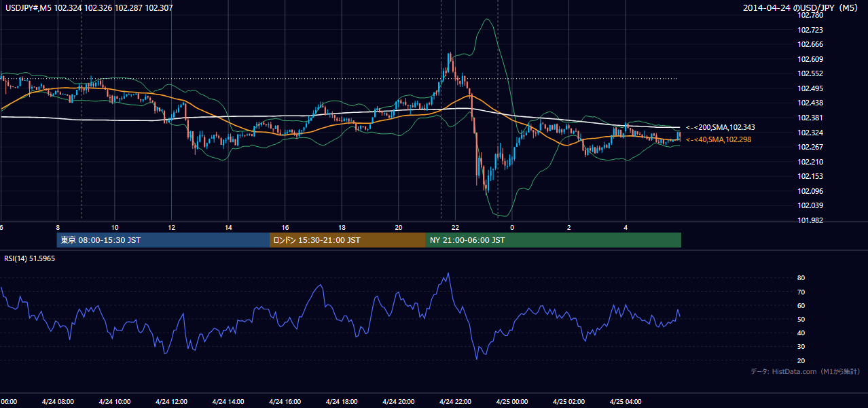Click hour label 14 under price chart
Viewport: 868px width, 408px height.
click(x=229, y=227)
